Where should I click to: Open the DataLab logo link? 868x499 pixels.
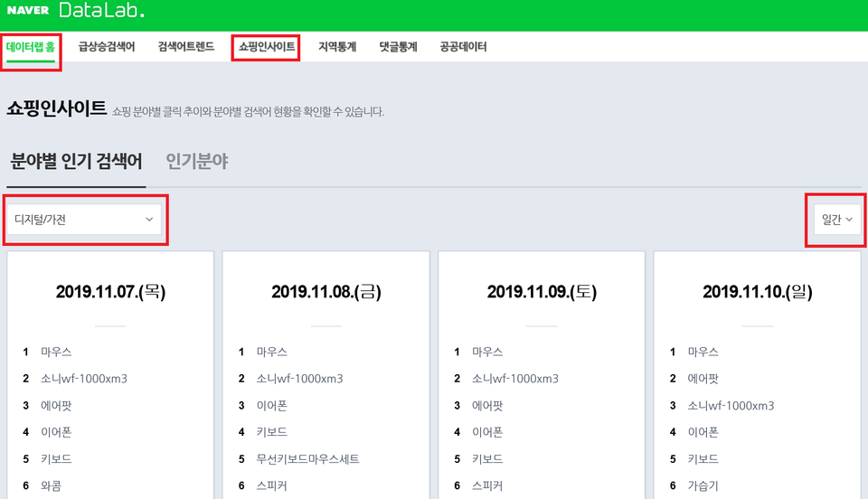(x=101, y=10)
